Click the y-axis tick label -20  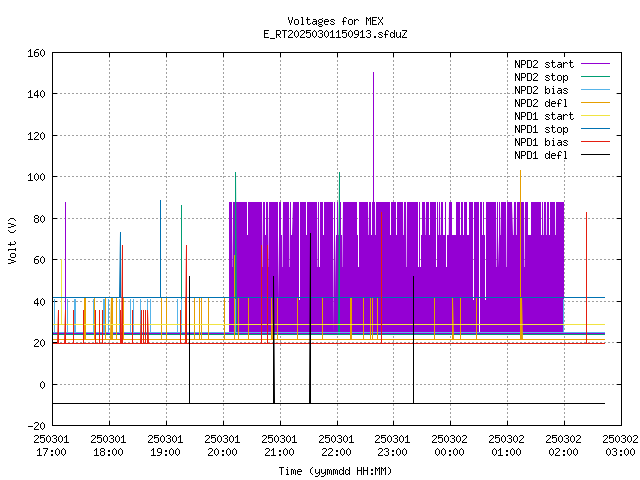coord(36,426)
